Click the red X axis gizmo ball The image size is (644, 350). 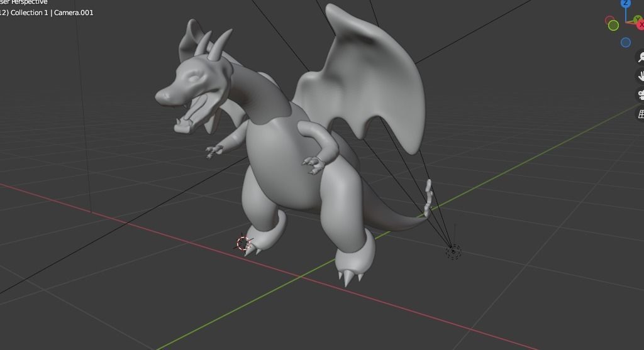[640, 25]
